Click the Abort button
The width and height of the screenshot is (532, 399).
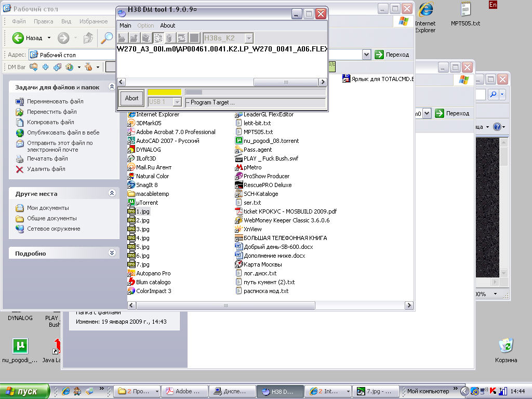click(131, 98)
